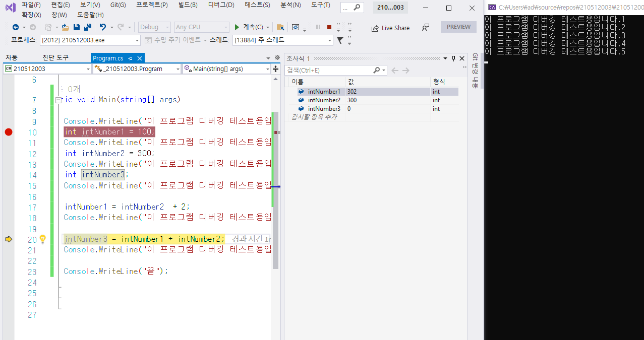Click the feedback person icon
The image size is (644, 340).
click(426, 27)
